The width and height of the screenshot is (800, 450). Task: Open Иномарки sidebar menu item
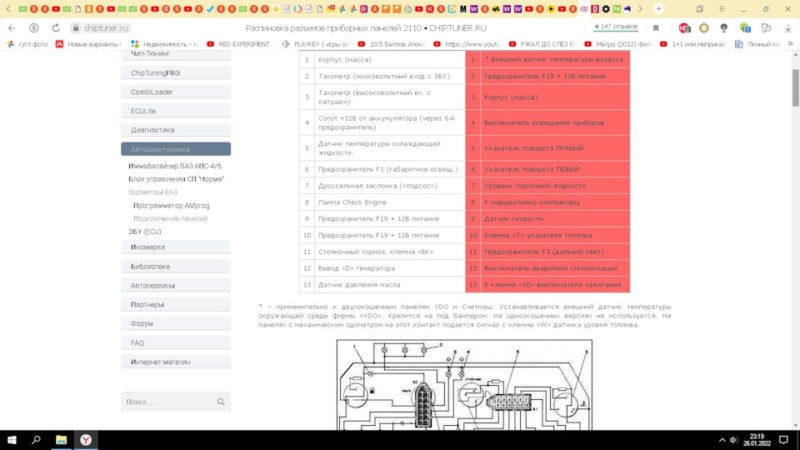coord(176,247)
